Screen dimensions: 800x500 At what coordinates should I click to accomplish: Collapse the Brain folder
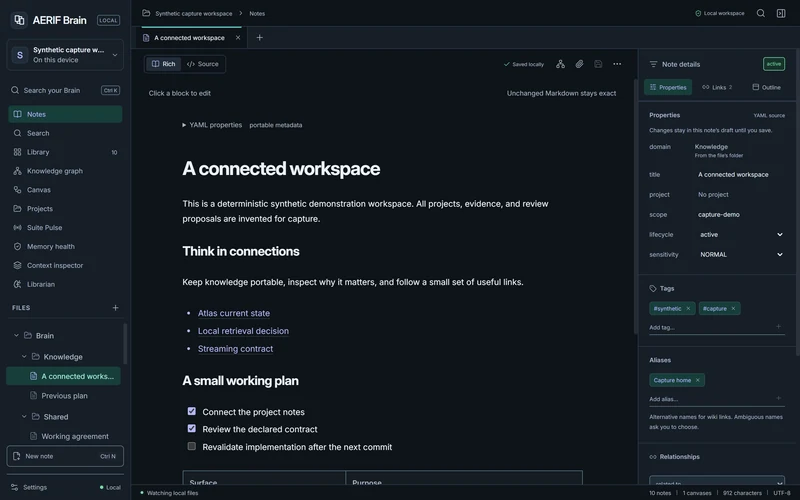16,336
